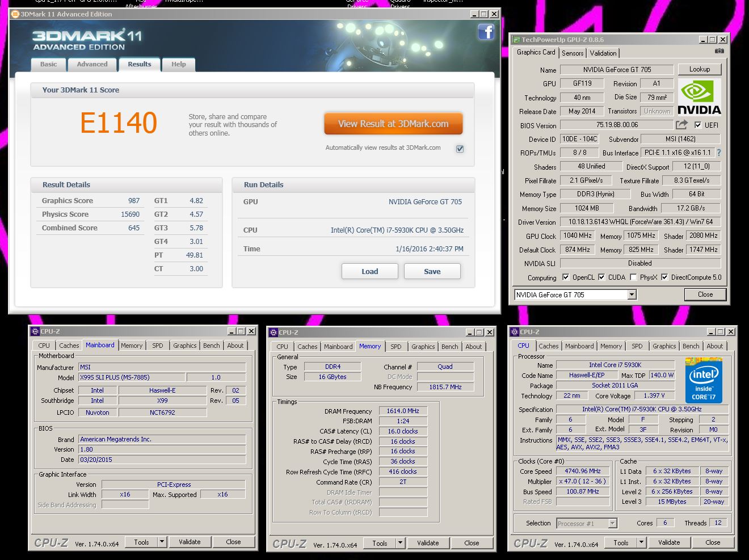Click Validate in the Mainboard CPU-Z window
749x560 pixels.
click(190, 542)
